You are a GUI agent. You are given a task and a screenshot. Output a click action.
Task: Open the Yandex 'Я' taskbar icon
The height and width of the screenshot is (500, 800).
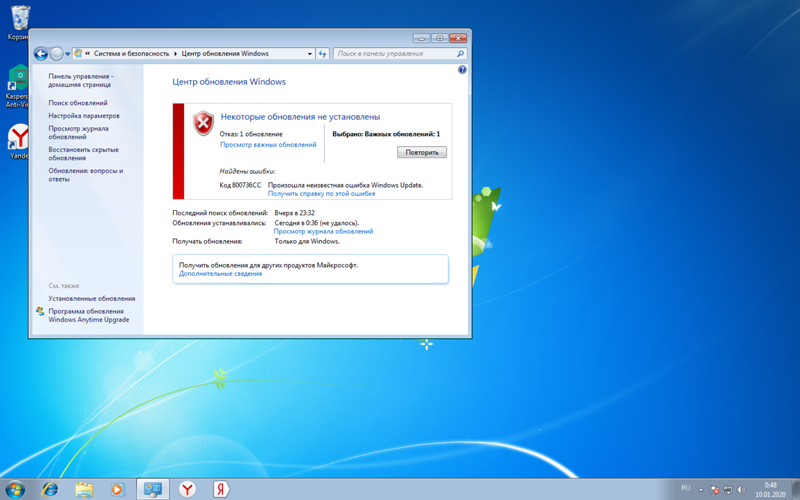[221, 489]
